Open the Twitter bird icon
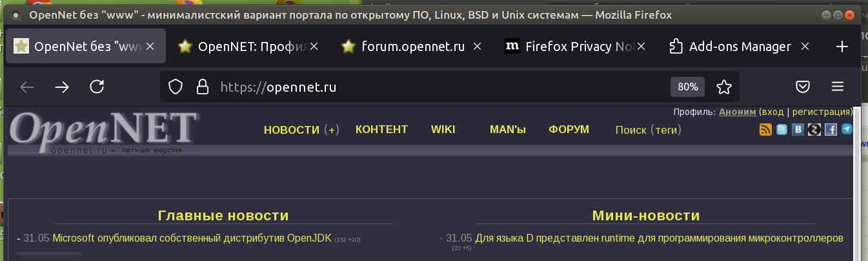Viewport: 868px width, 261px height. pyautogui.click(x=782, y=129)
